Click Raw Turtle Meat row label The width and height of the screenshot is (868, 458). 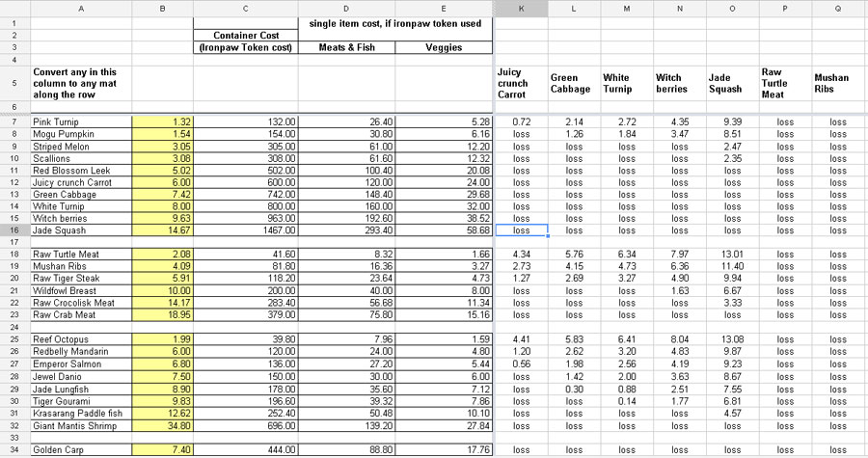[x=81, y=255]
